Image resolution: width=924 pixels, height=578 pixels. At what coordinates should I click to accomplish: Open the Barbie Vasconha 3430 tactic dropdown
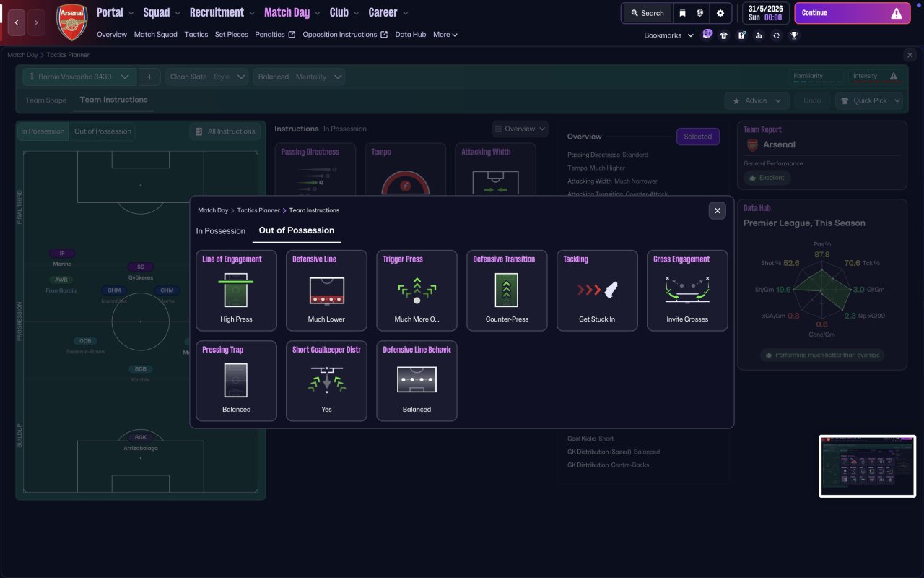[x=79, y=77]
